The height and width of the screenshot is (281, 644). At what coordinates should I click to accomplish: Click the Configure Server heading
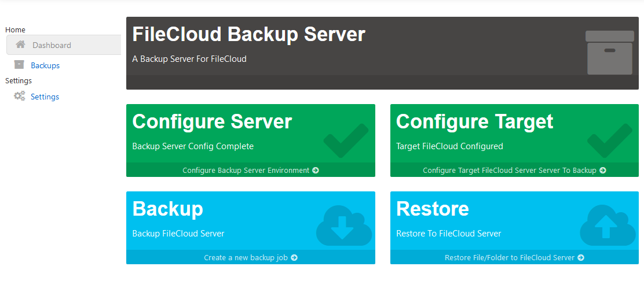[212, 121]
